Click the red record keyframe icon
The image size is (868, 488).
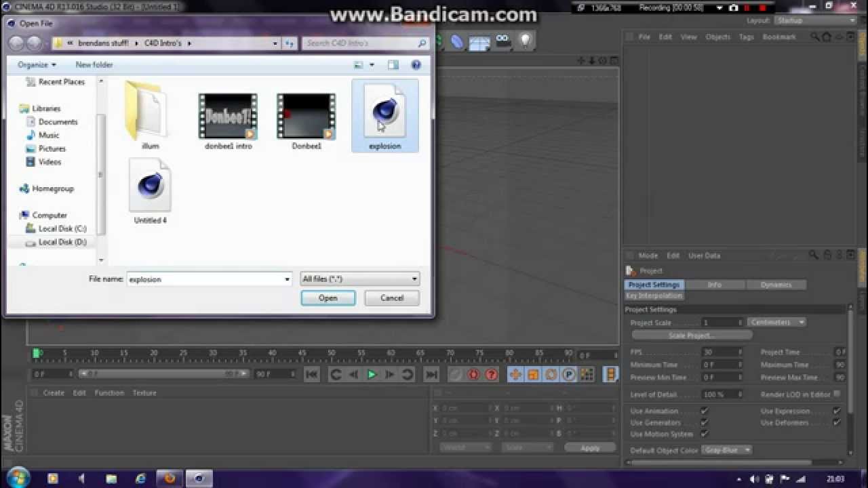474,374
